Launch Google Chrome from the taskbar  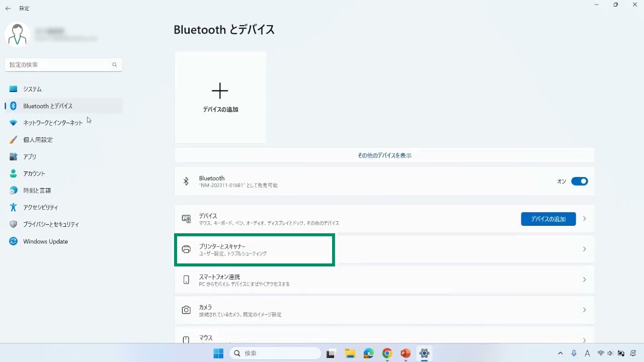click(x=387, y=353)
